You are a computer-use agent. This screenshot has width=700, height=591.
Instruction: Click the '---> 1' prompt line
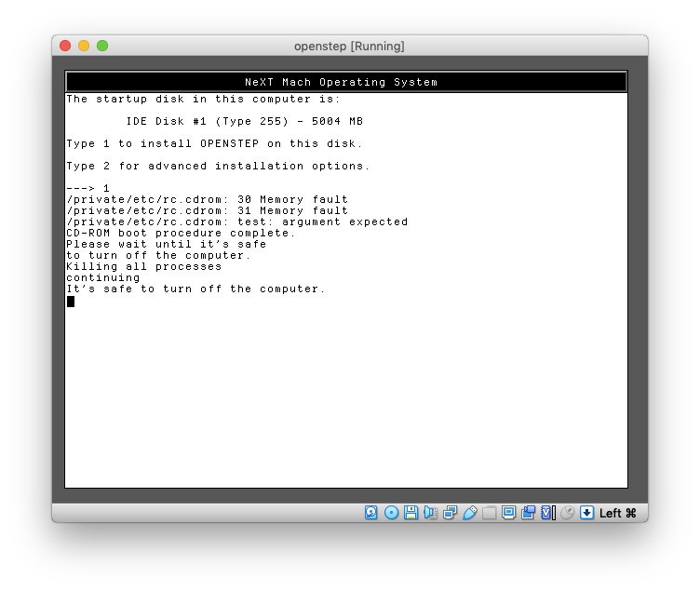[87, 188]
